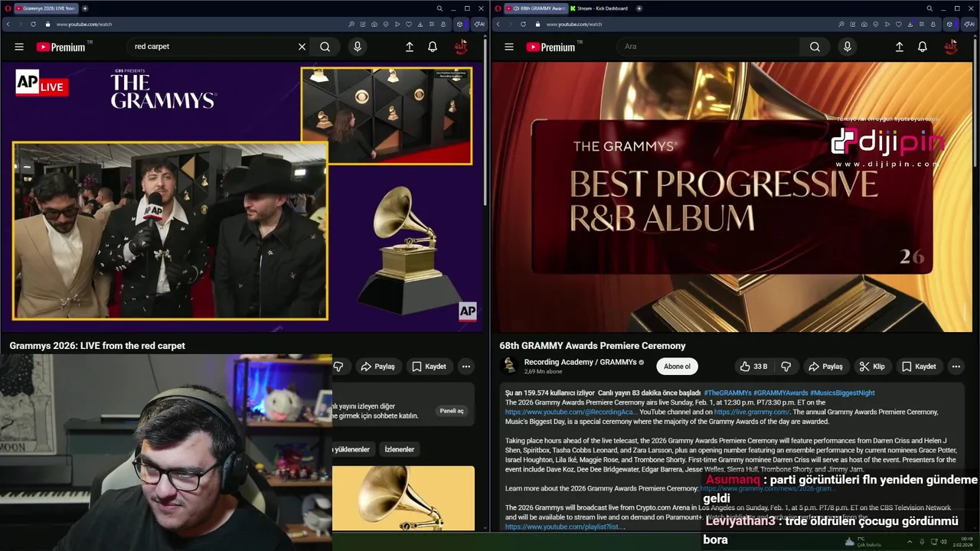Click Aria AI button in left window

pyautogui.click(x=479, y=24)
